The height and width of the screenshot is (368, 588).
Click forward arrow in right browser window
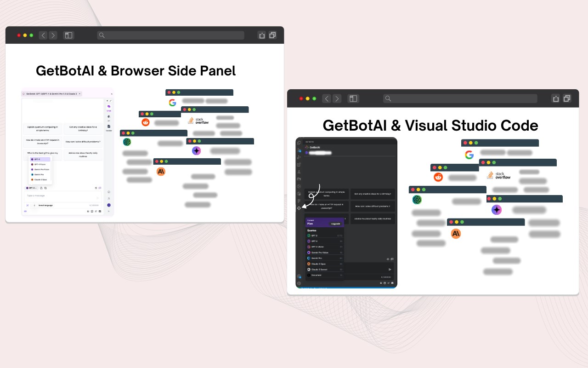(x=337, y=98)
